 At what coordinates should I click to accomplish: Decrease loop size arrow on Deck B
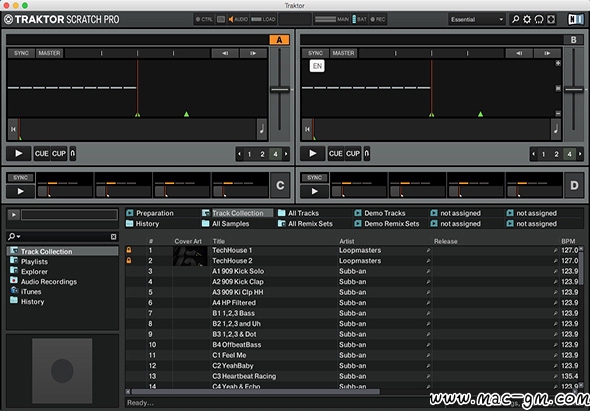click(533, 154)
